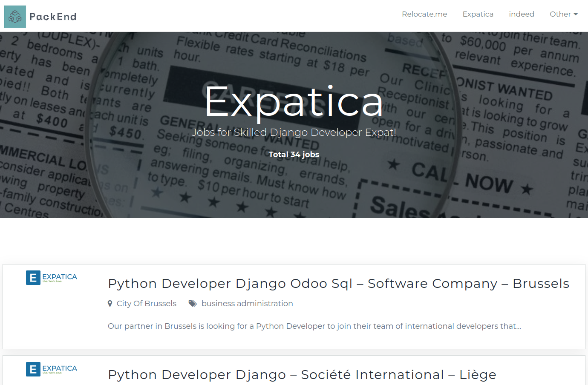Click the Expatica logo of the Liège job
588x385 pixels.
(x=52, y=369)
